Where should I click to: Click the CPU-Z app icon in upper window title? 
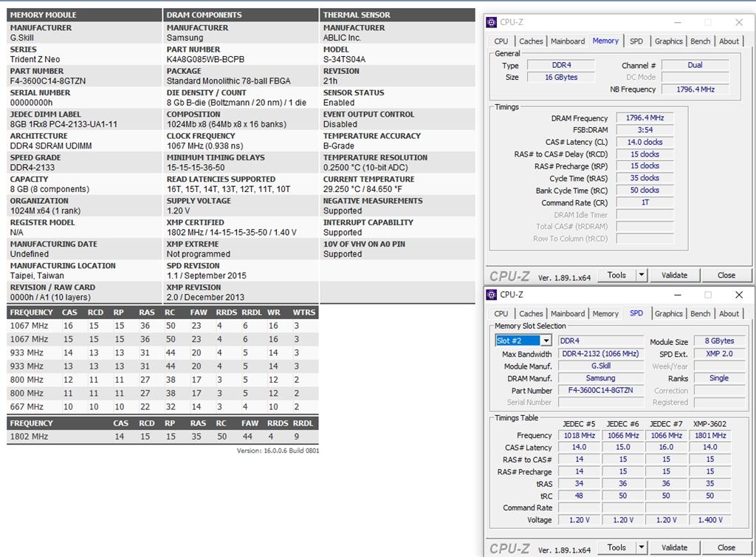point(491,22)
